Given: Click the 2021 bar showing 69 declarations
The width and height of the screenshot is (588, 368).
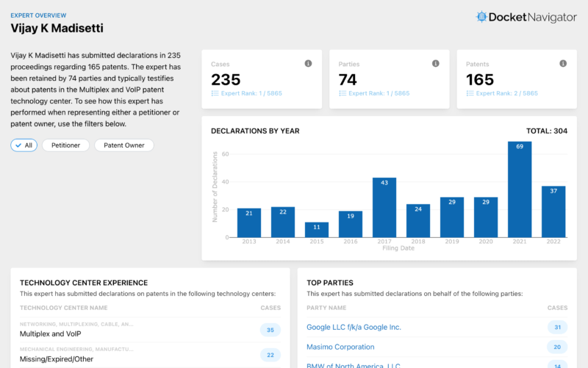Looking at the screenshot, I should click(520, 190).
